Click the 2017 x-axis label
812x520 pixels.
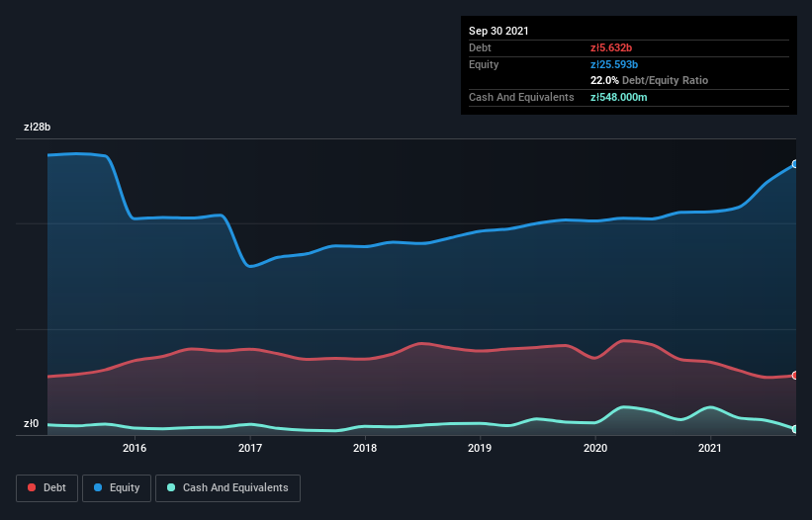point(250,448)
